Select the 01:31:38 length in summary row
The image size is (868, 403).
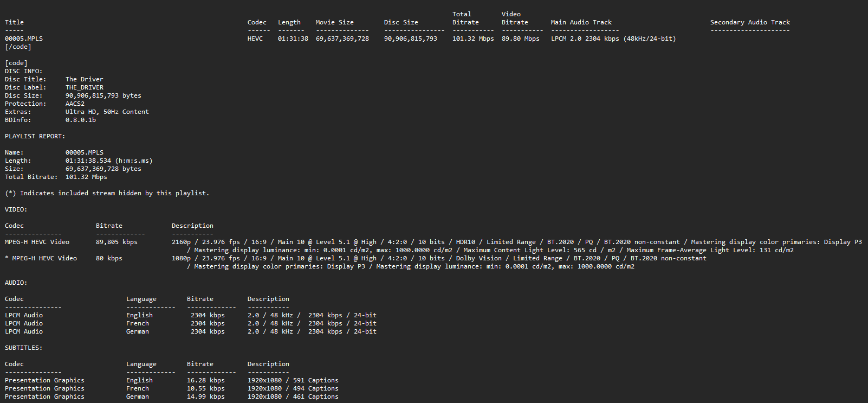pos(293,39)
